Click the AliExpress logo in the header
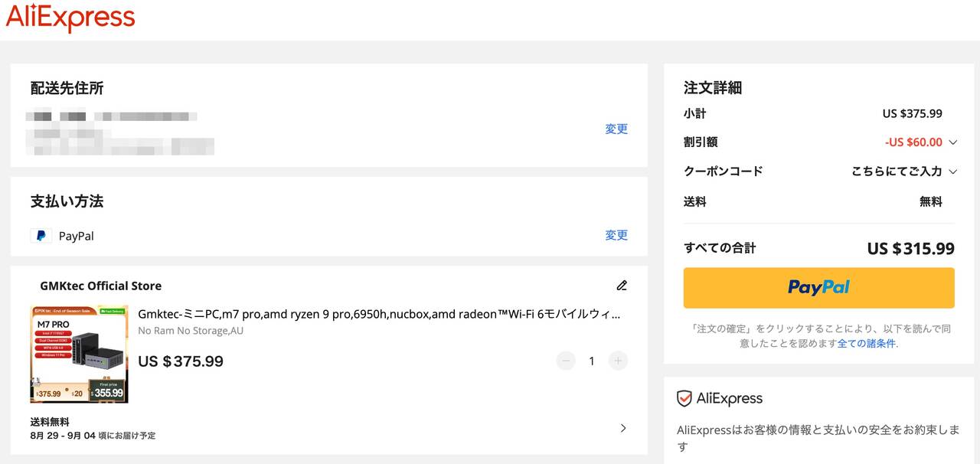980x464 pixels. click(70, 18)
